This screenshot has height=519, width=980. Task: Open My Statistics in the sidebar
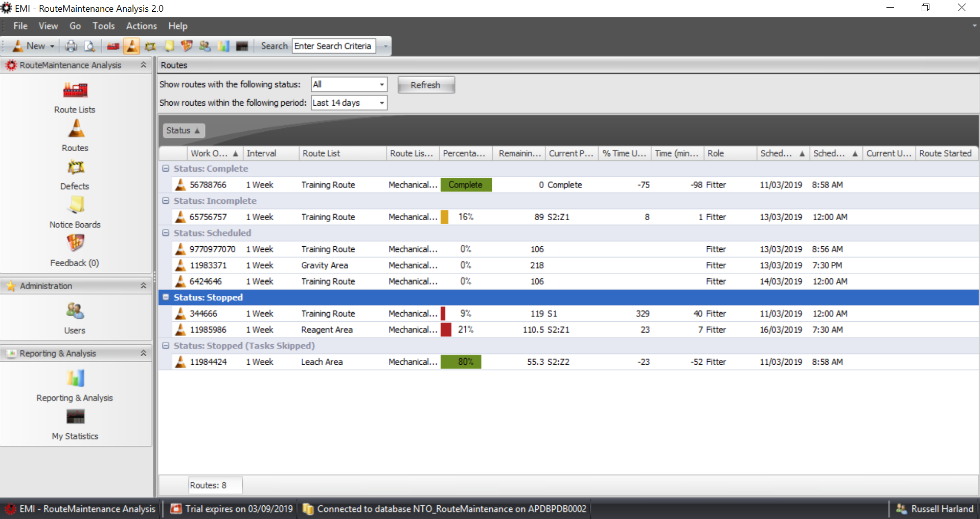click(75, 424)
